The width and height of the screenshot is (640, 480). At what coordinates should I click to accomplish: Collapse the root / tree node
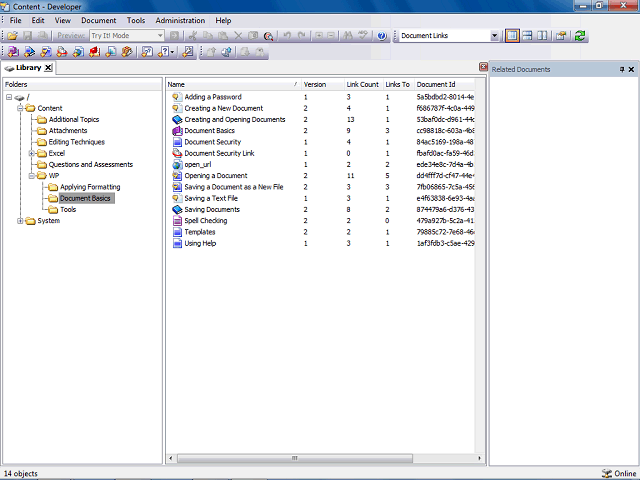point(9,97)
